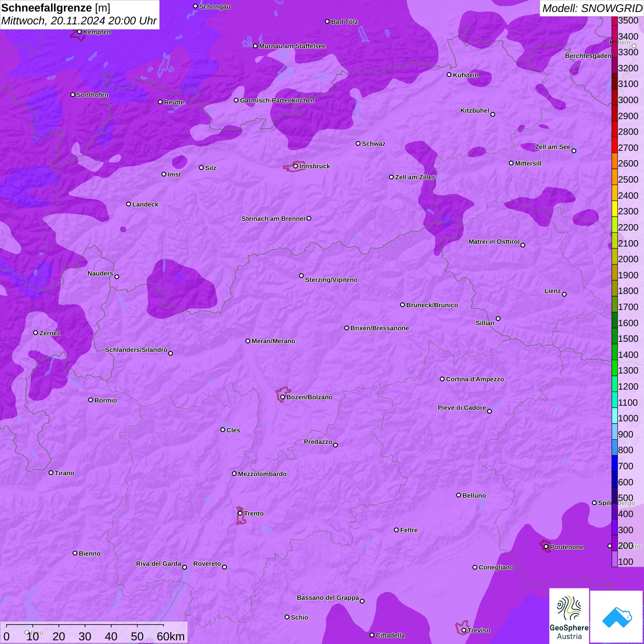This screenshot has height=644, width=644.
Task: Click the 'Modell: SNOWGRID' label
Action: [592, 8]
